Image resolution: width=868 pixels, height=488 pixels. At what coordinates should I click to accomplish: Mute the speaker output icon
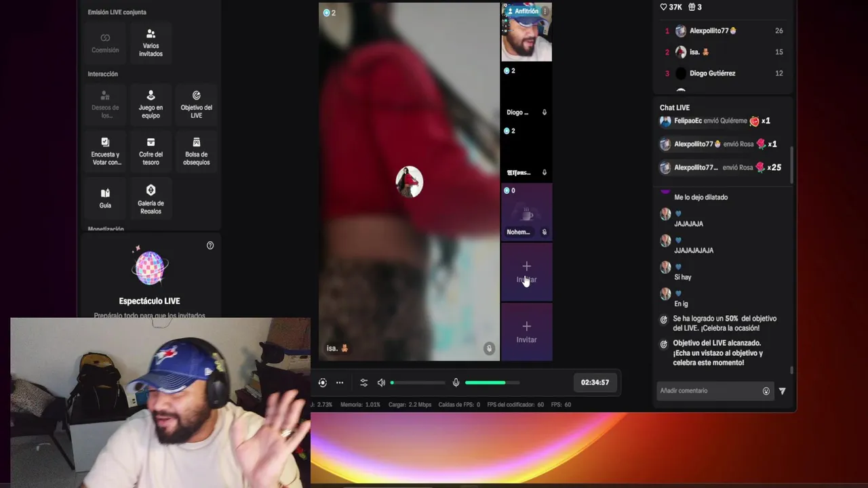point(381,382)
